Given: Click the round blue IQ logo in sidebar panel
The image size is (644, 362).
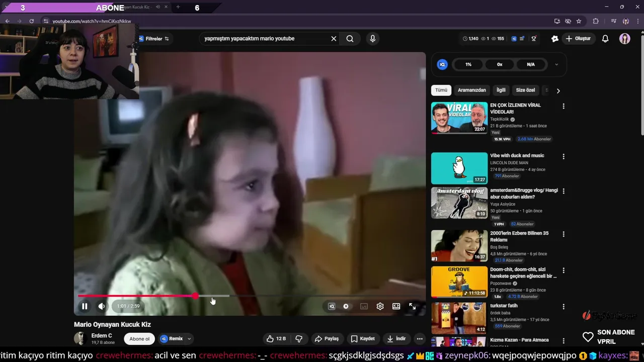Looking at the screenshot, I should [442, 64].
